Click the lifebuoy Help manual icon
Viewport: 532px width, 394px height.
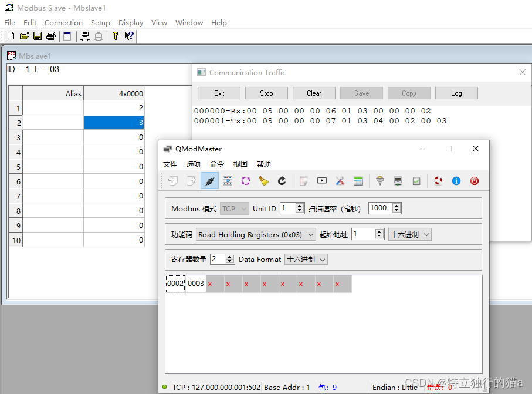click(x=438, y=181)
